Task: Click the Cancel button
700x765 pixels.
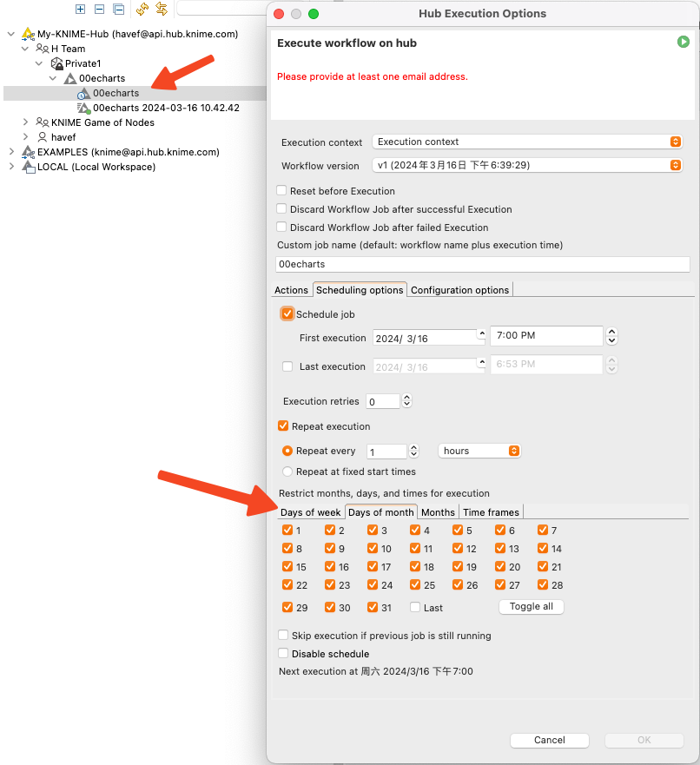Action: pos(549,740)
